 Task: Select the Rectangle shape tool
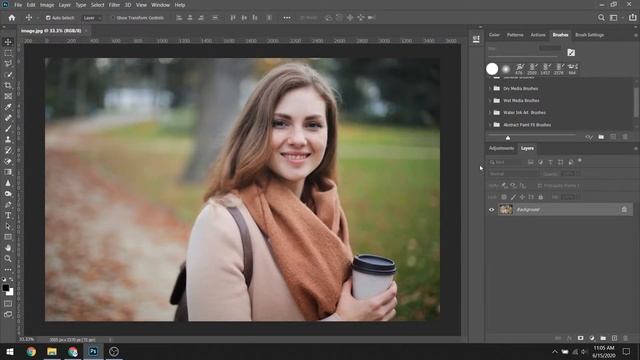8,237
